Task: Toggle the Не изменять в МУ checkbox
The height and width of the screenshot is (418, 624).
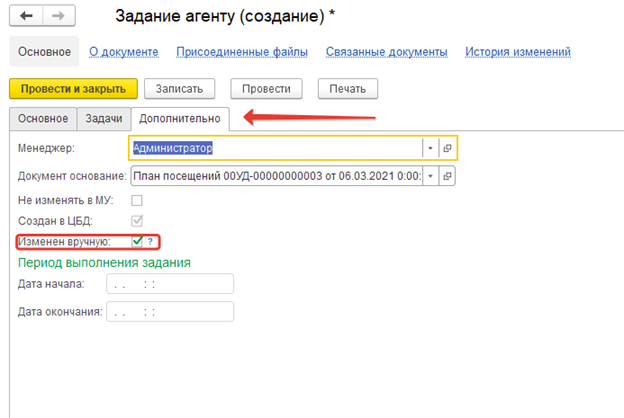Action: pos(137,200)
